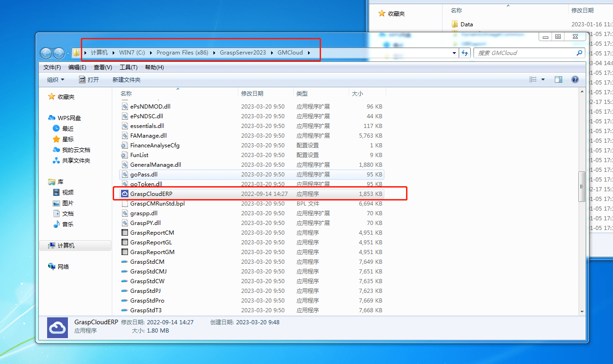Select the ePsNDSC.dll file icon
This screenshot has height=364, width=613.
[x=125, y=116]
